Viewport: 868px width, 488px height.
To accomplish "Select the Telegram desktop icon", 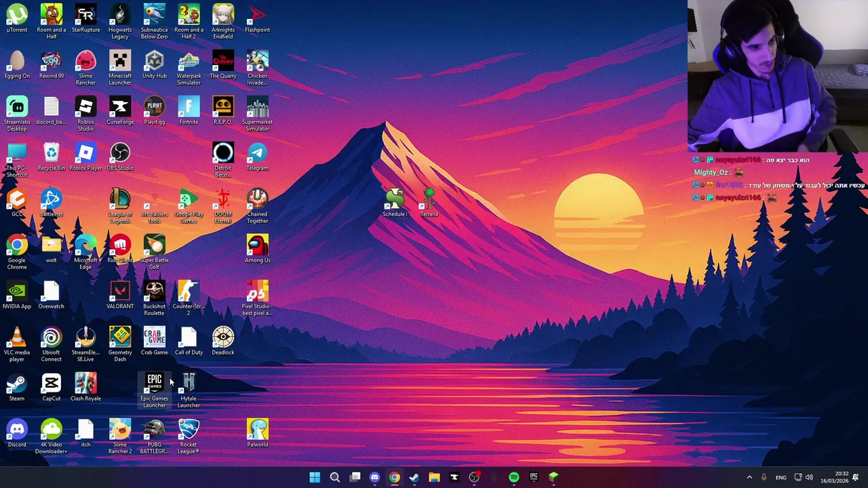I will point(257,157).
